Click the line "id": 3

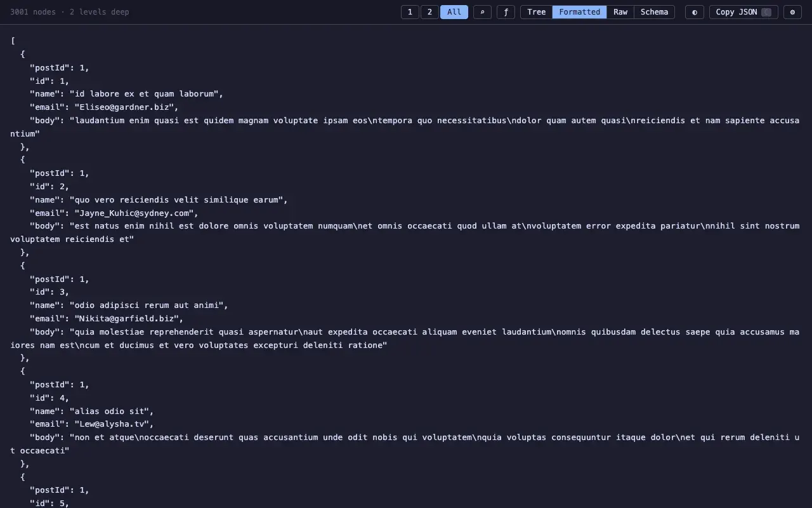tap(49, 292)
